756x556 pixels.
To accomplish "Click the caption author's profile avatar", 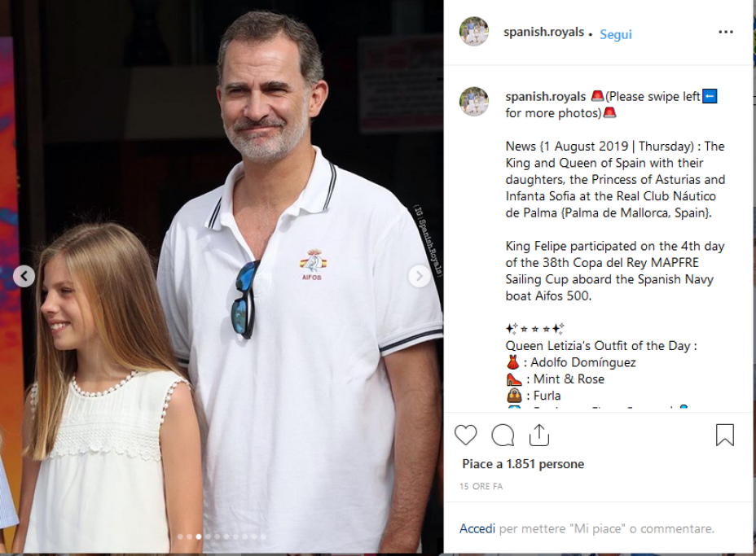I will 473,101.
